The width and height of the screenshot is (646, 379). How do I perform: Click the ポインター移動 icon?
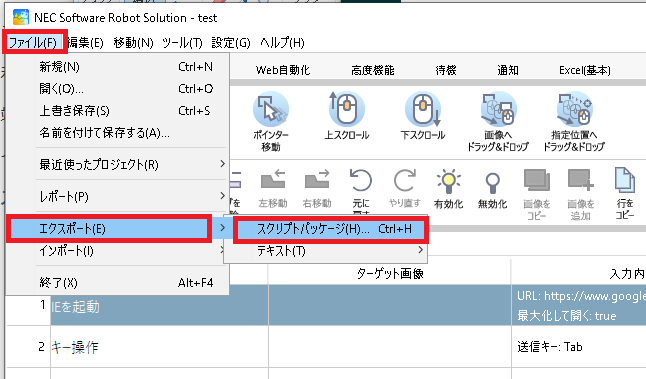(x=271, y=110)
